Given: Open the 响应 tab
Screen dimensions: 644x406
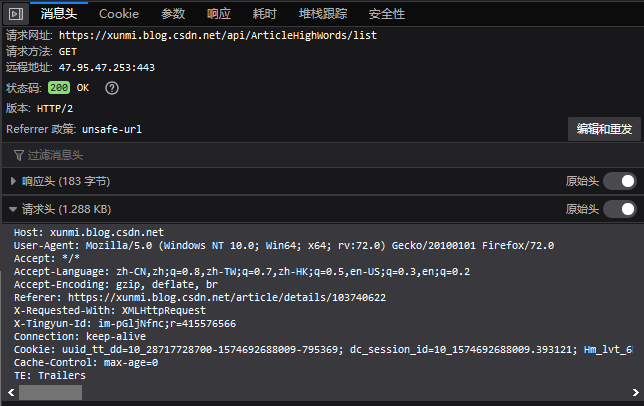Looking at the screenshot, I should pyautogui.click(x=219, y=14).
